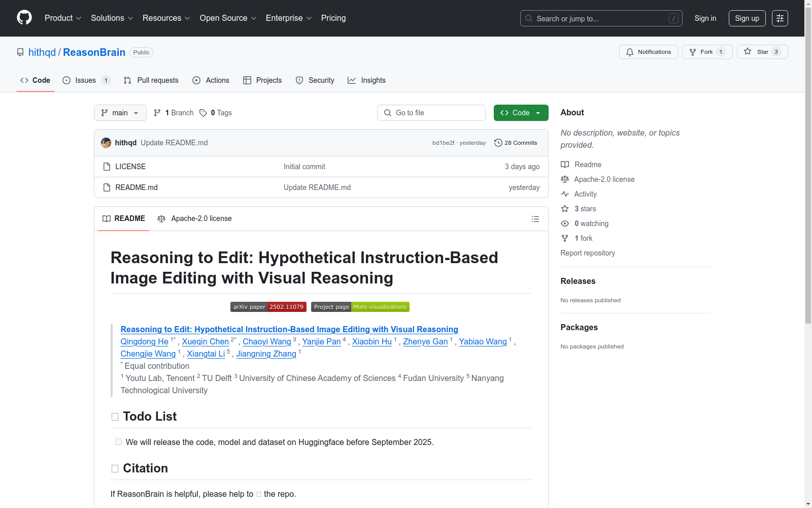Image resolution: width=812 pixels, height=508 pixels.
Task: Switch to the Actions tab
Action: point(211,80)
